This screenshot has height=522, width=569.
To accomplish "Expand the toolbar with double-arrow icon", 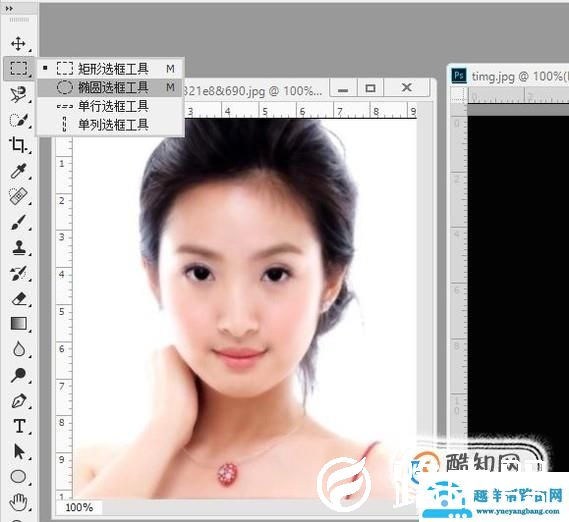I will click(9, 8).
